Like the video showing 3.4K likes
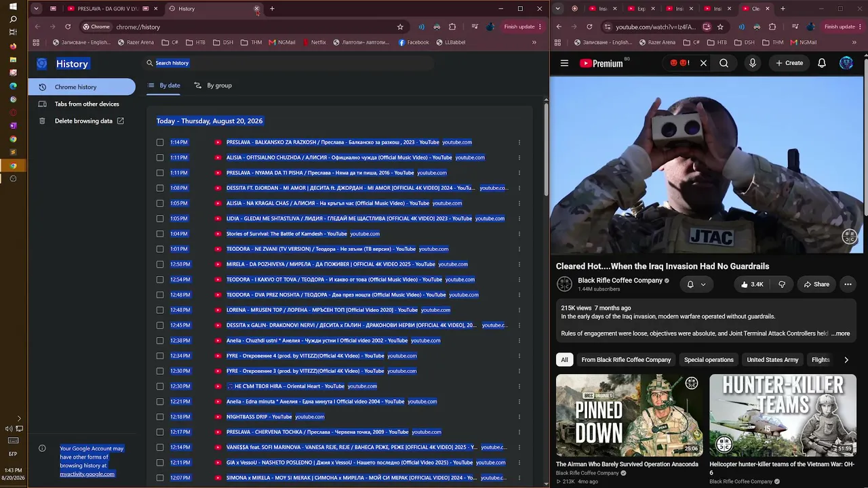The height and width of the screenshot is (488, 868). pos(751,285)
